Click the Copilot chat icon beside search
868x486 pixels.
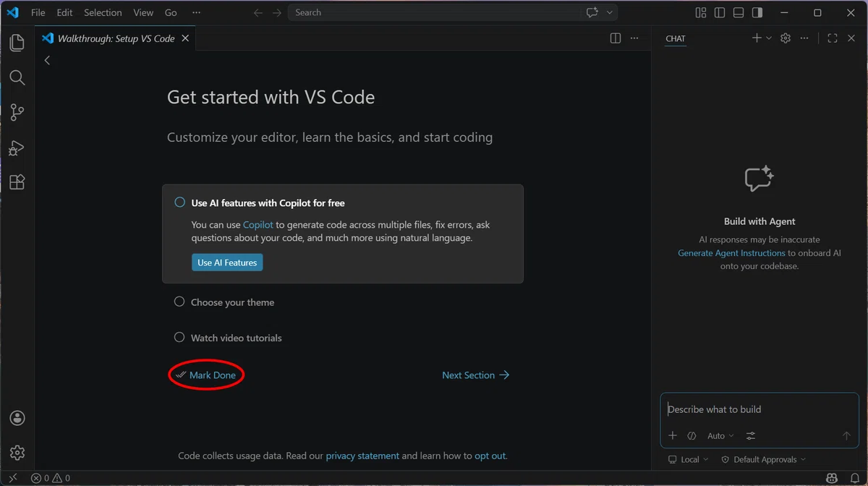coord(592,12)
